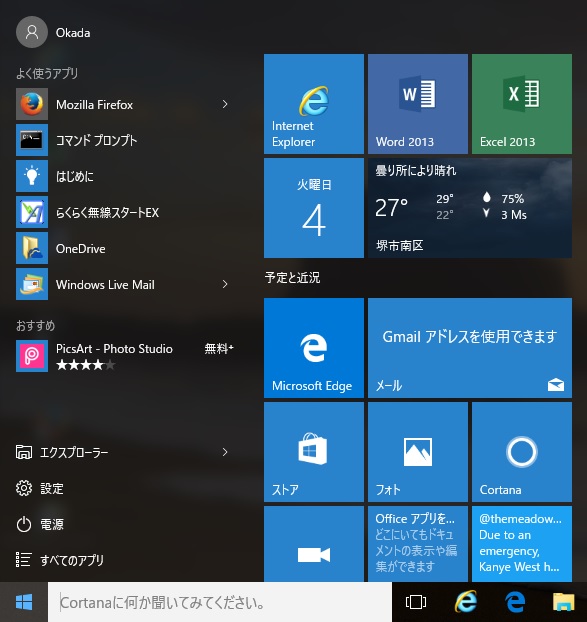Open the Okada user account avatar
Viewport: 587px width, 622px height.
(x=32, y=32)
